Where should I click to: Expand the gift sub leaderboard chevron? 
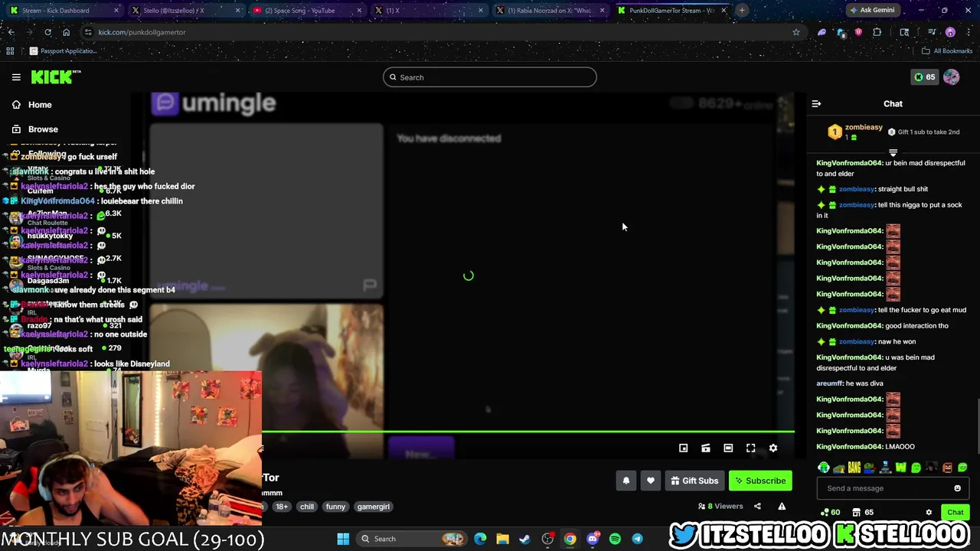tap(893, 152)
